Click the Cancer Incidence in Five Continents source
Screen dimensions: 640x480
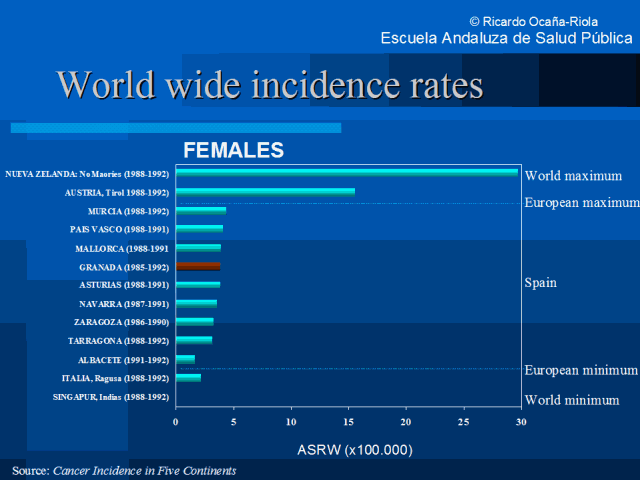(x=144, y=470)
